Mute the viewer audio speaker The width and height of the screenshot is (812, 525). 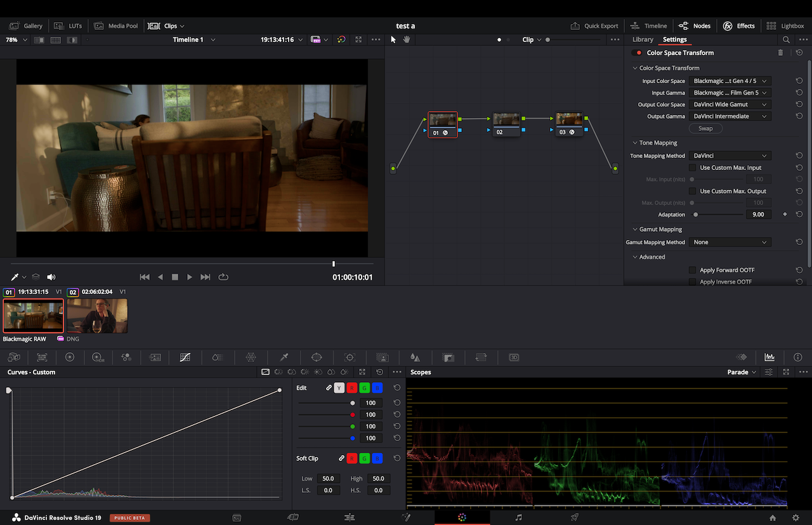[51, 277]
